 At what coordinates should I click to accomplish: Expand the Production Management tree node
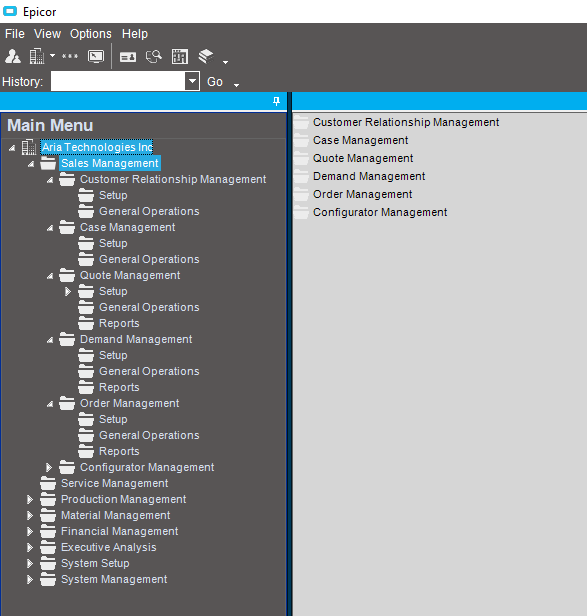(x=30, y=499)
